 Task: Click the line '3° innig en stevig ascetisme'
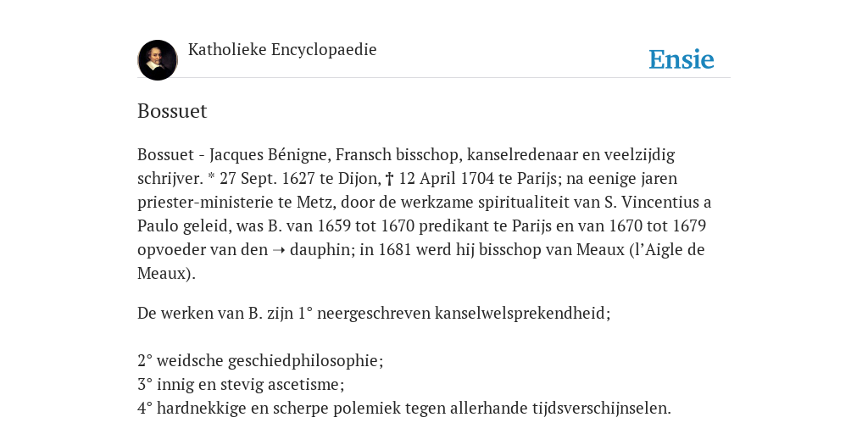point(241,384)
